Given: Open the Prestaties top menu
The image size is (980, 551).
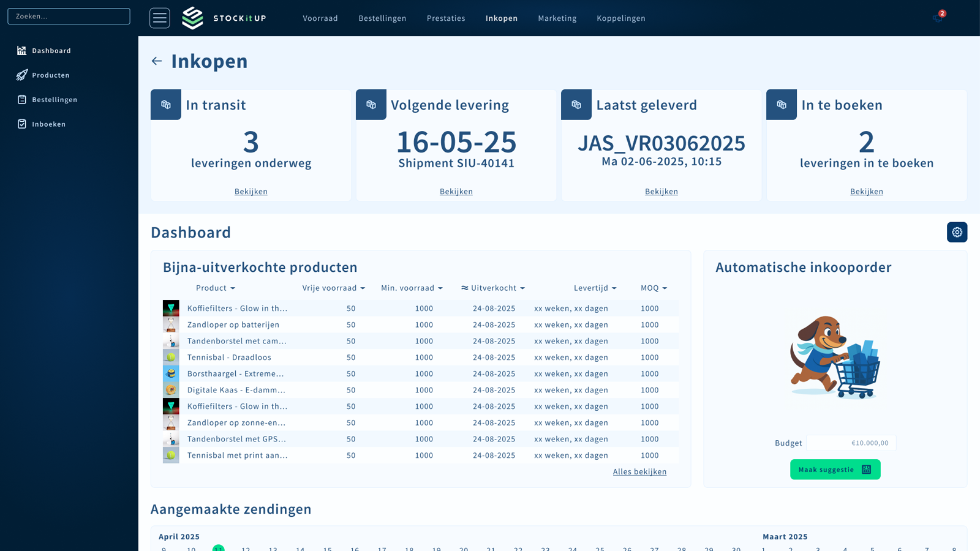Looking at the screenshot, I should pos(446,18).
